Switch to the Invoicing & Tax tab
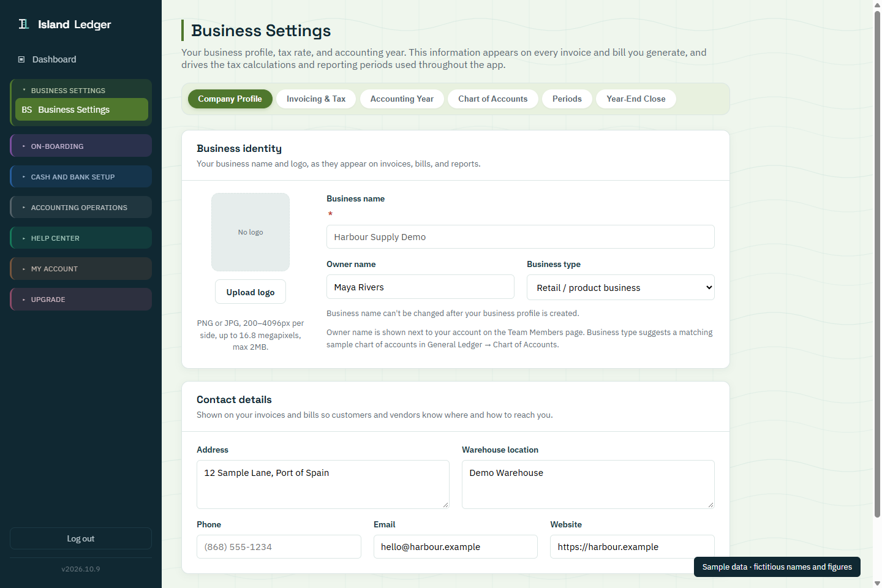882x588 pixels. 316,99
